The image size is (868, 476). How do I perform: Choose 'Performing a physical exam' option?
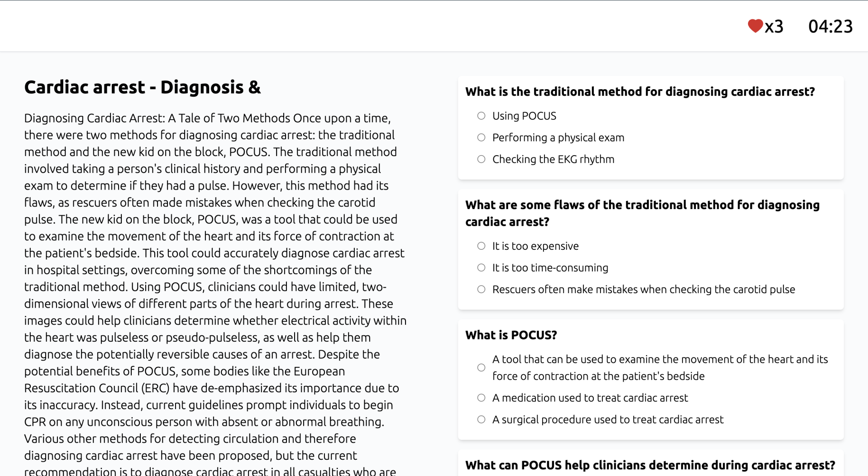(481, 138)
